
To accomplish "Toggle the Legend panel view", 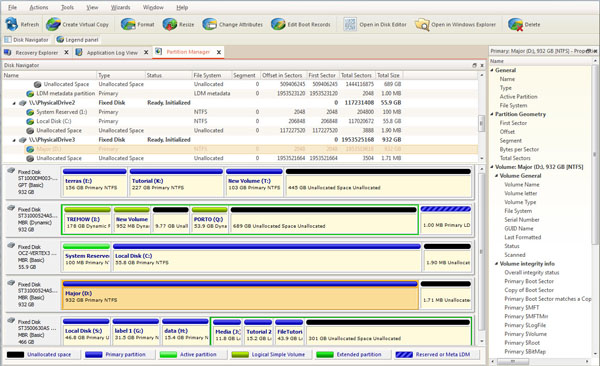I will point(77,39).
